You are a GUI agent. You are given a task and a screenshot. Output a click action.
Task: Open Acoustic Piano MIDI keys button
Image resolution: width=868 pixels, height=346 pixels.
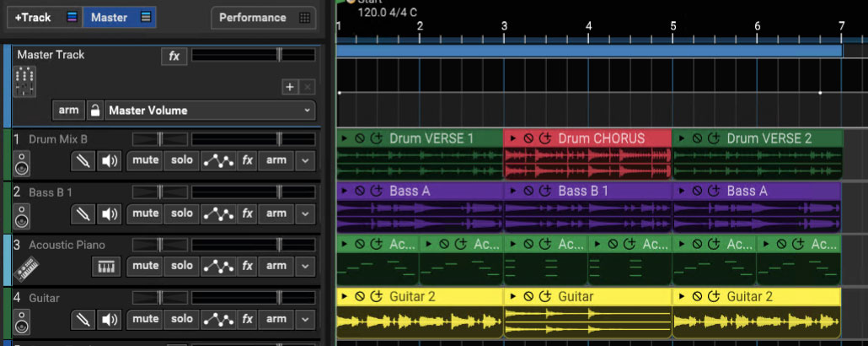click(105, 267)
